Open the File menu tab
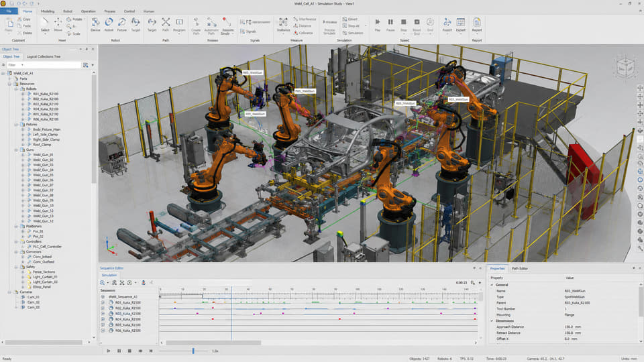 point(9,11)
